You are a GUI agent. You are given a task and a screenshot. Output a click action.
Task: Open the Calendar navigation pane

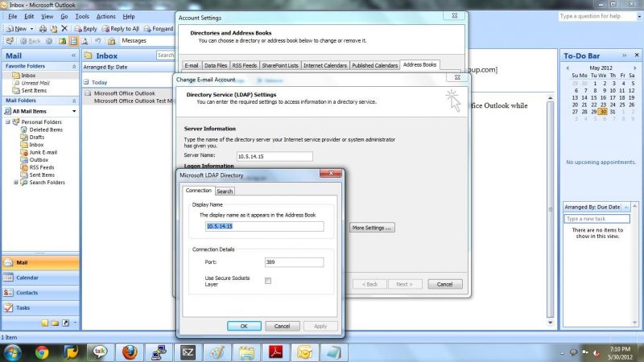[40, 278]
